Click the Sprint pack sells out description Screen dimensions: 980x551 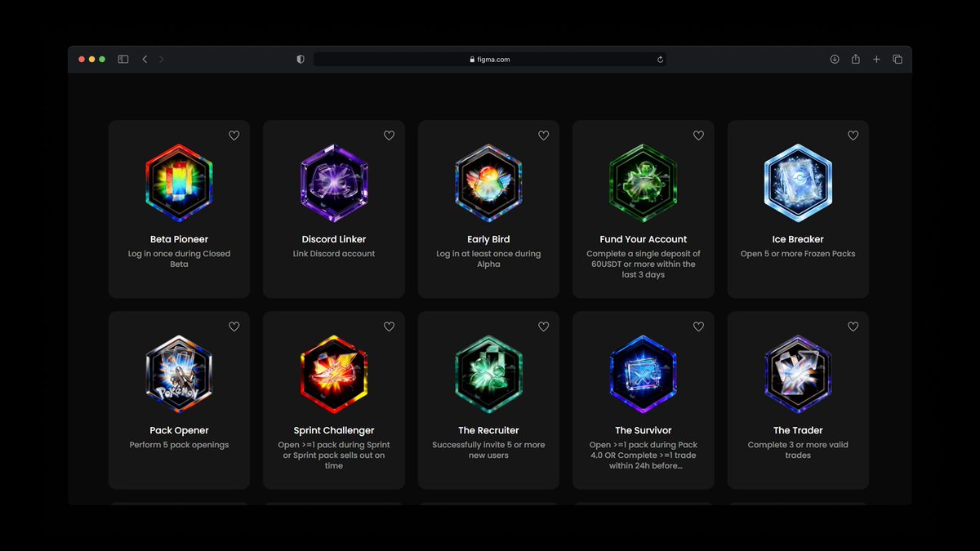click(x=334, y=455)
